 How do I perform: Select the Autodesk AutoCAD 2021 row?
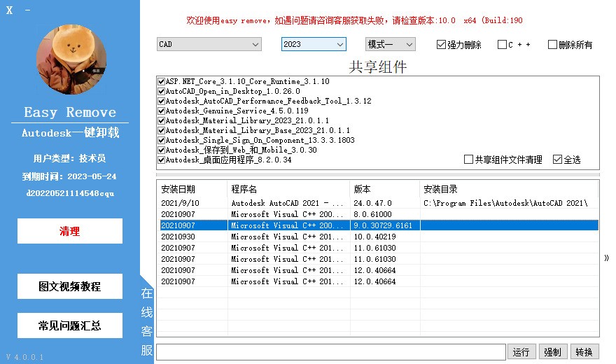(377, 203)
